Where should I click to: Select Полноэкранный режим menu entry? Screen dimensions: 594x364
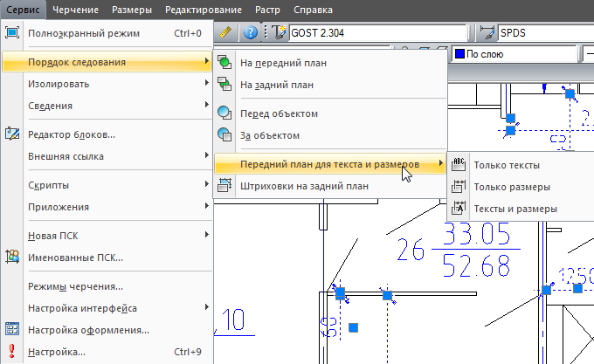[x=107, y=33]
